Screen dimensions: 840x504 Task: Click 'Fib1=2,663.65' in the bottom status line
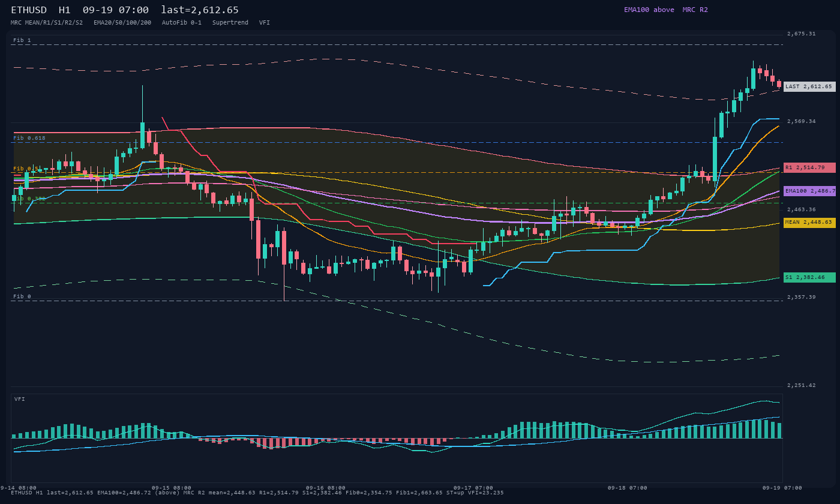(419, 493)
